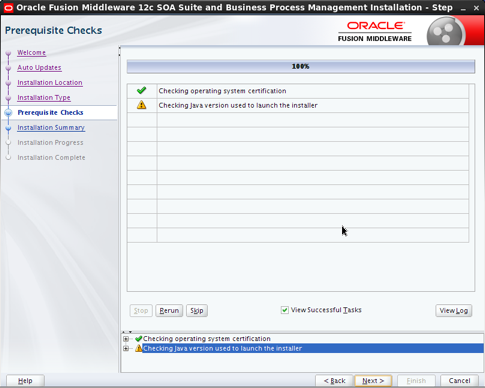Toggle the View Successful Tasks checkbox
This screenshot has height=388, width=485.
click(284, 310)
